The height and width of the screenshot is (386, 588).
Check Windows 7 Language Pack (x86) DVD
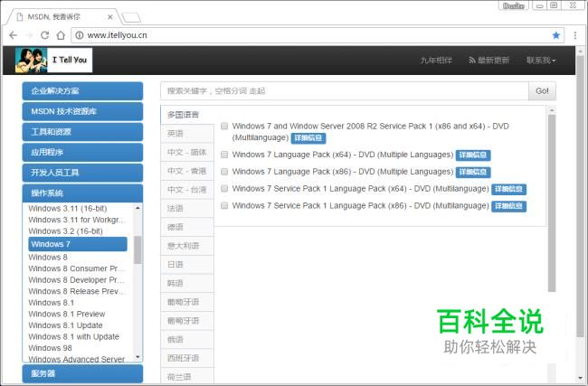[223, 172]
